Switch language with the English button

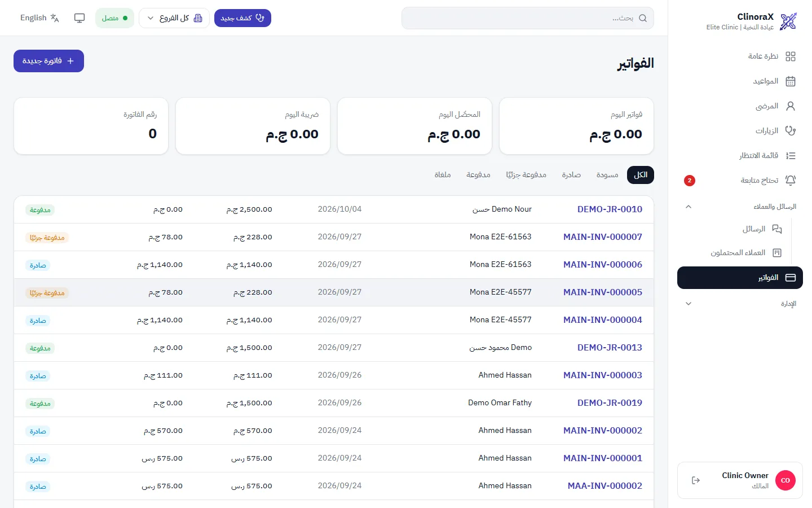click(39, 18)
